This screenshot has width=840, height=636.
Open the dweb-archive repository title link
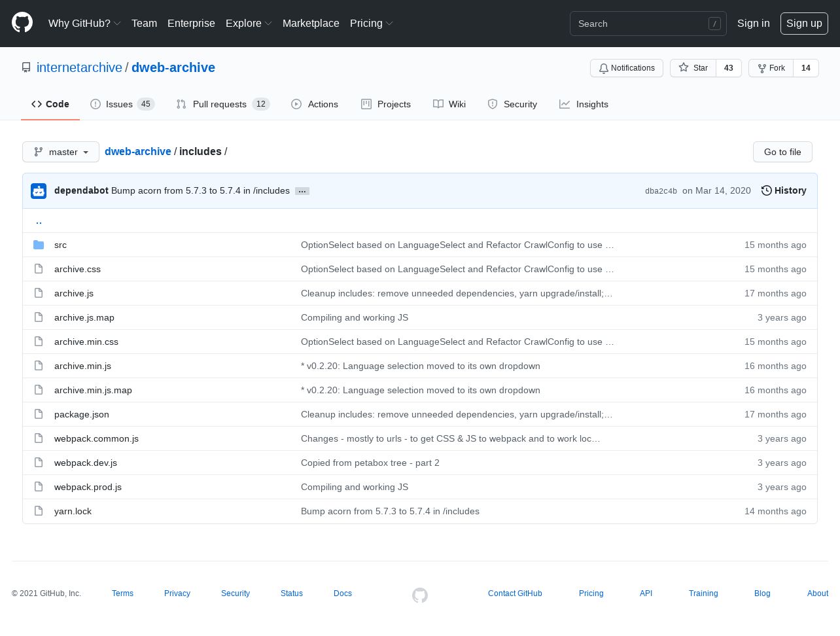point(173,67)
